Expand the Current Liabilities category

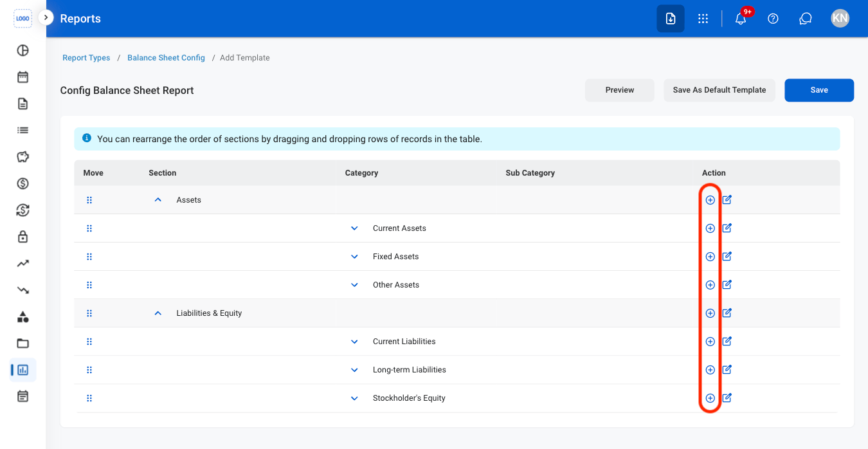[354, 342]
